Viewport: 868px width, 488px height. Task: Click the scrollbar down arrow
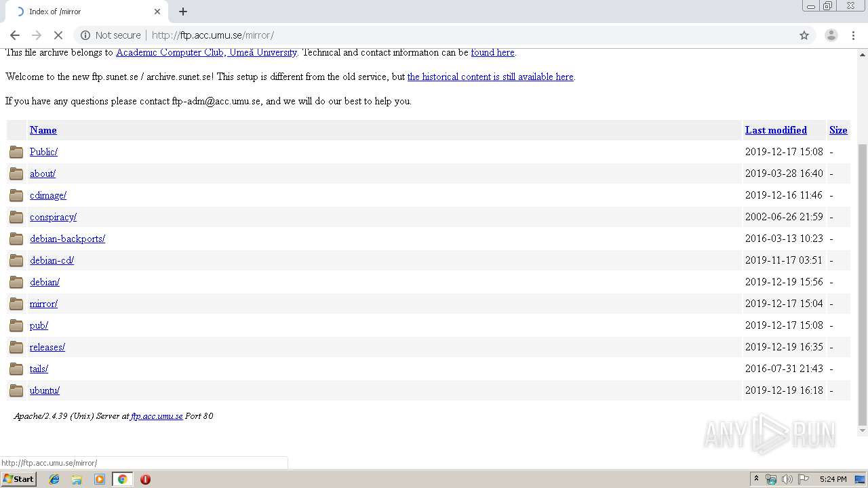863,430
